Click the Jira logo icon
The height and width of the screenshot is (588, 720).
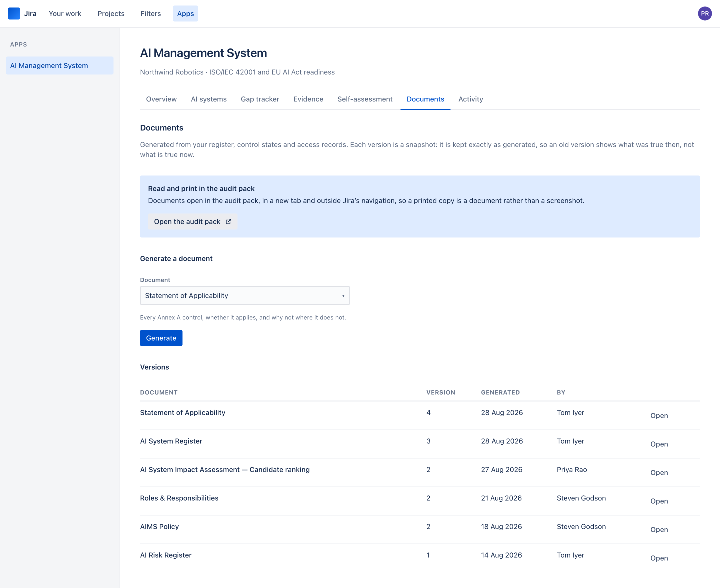[x=14, y=13]
